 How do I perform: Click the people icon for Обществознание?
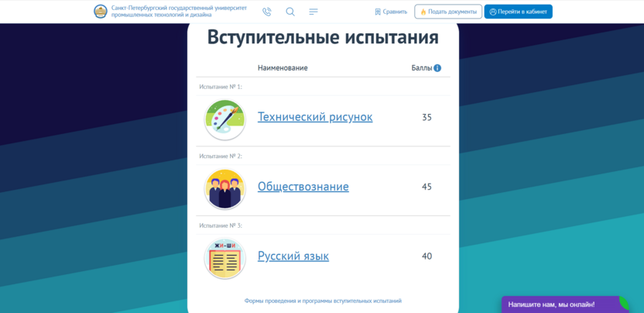pos(224,189)
